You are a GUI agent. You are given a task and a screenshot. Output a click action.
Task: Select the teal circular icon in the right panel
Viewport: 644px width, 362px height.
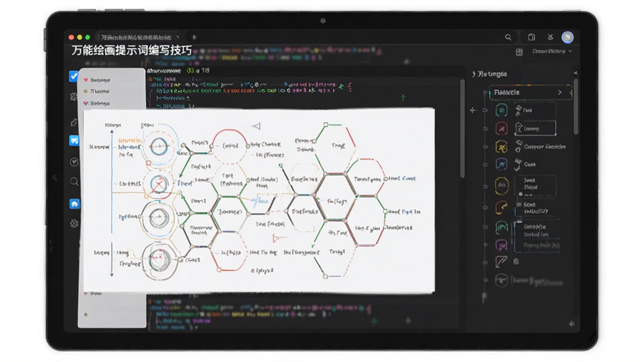501,110
